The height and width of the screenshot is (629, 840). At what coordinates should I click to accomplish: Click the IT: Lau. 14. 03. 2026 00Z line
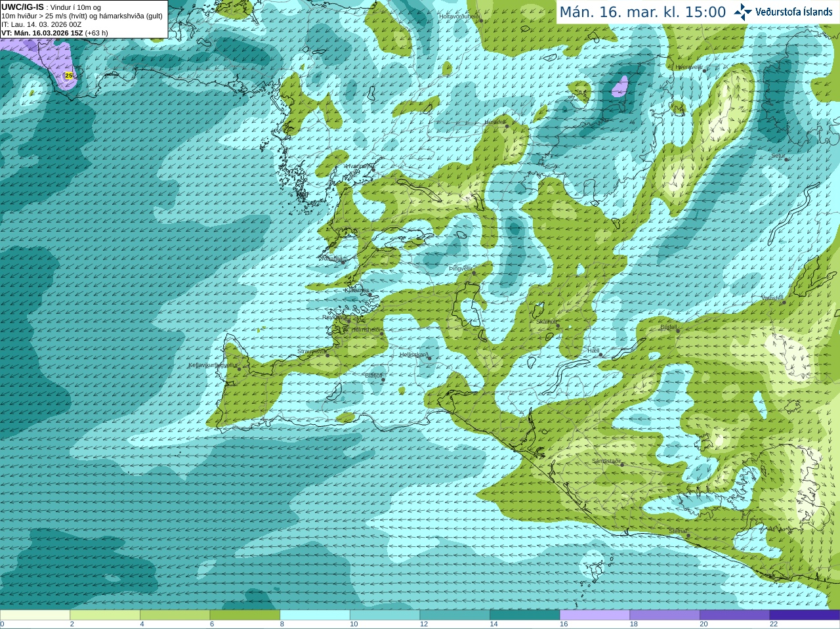(x=41, y=24)
